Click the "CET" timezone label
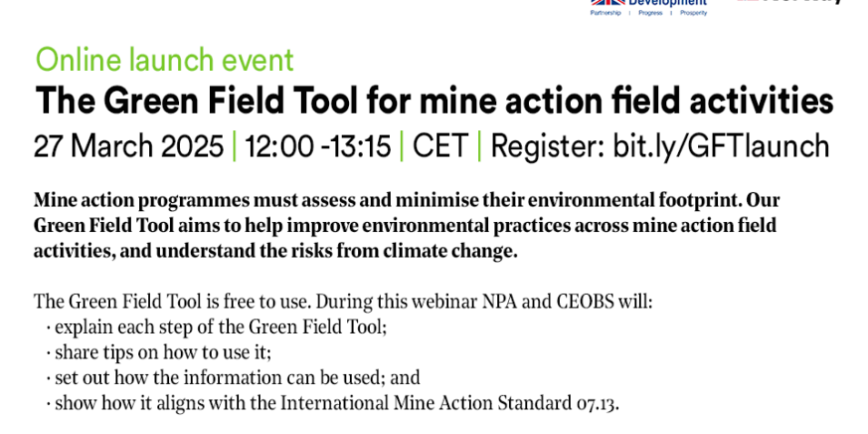868x434 pixels. 440,146
